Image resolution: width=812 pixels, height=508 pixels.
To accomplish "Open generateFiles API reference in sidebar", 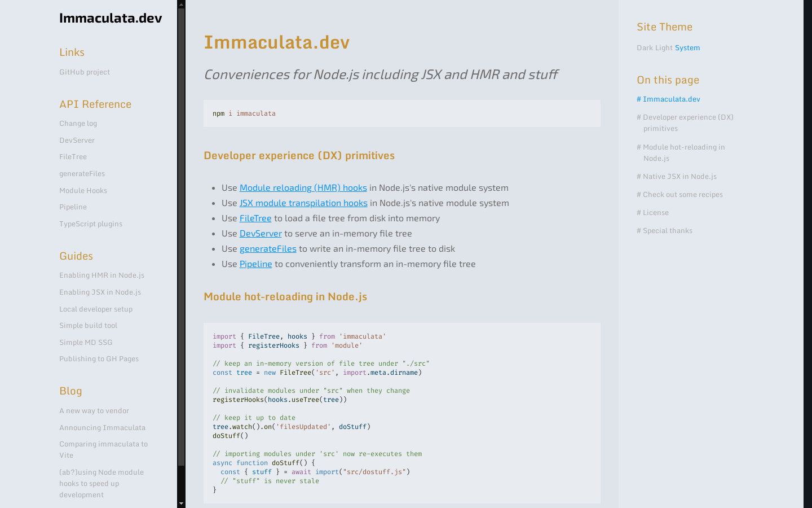I will (x=82, y=174).
